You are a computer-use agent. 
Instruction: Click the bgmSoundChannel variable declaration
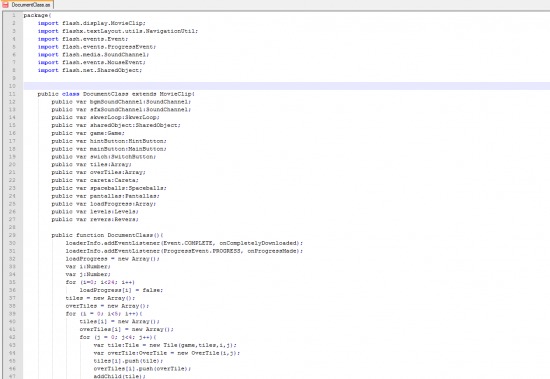[x=121, y=102]
